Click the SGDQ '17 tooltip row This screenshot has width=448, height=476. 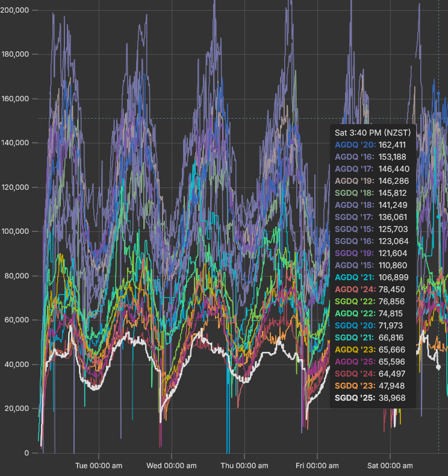coord(371,217)
